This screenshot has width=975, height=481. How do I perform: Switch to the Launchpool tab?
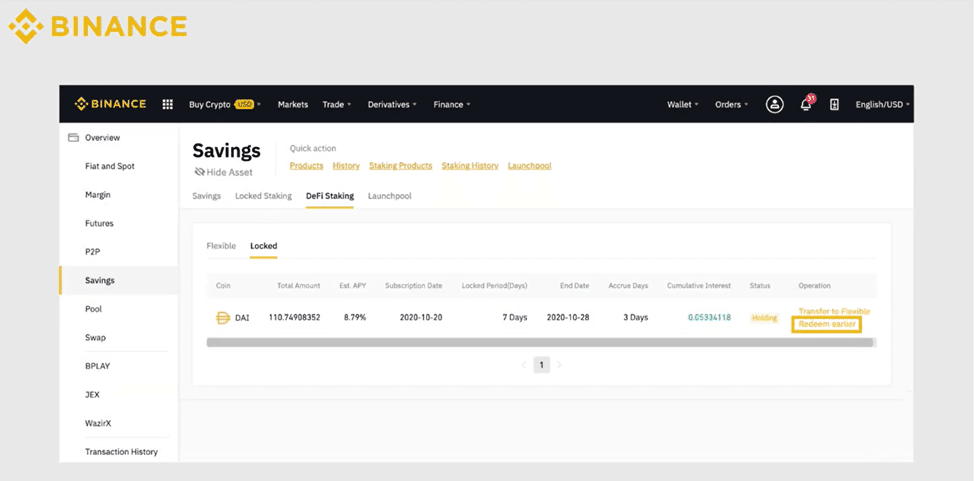390,196
